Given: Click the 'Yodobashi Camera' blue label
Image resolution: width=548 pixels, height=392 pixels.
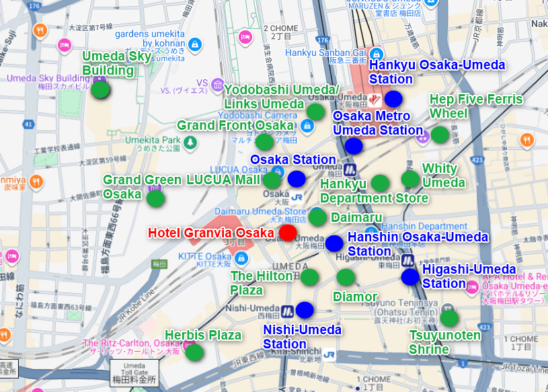Looking at the screenshot, I should point(258,115).
